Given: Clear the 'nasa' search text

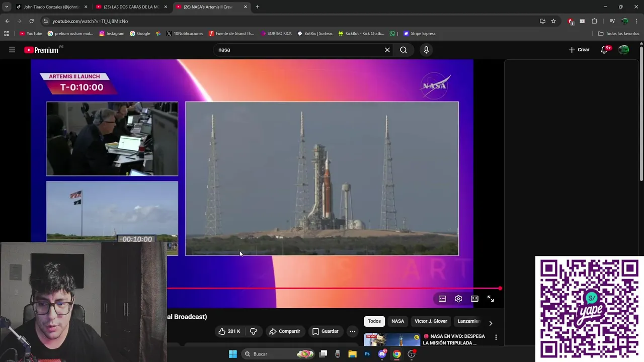Looking at the screenshot, I should [x=387, y=50].
